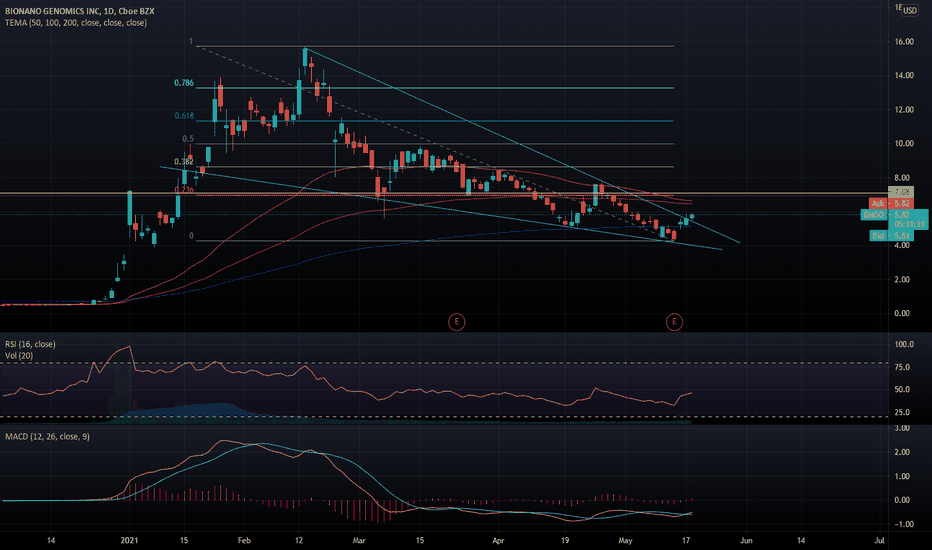Click the 2.00 price axis value
Image resolution: width=932 pixels, height=550 pixels.
point(902,279)
